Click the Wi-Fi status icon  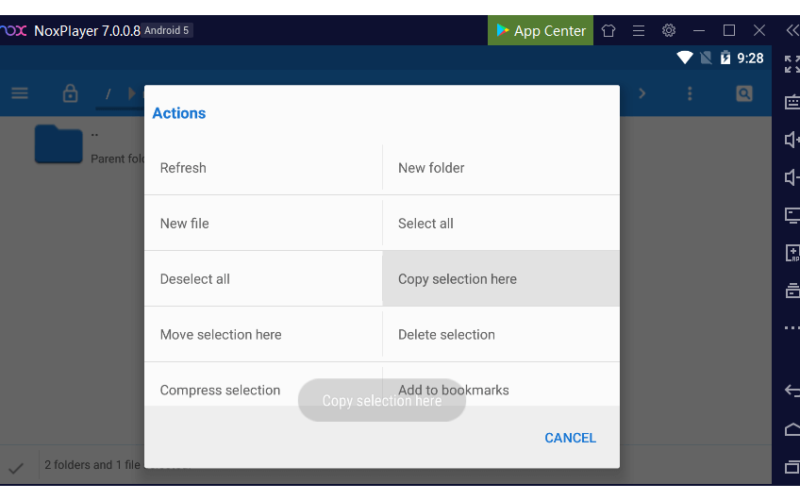(x=685, y=58)
